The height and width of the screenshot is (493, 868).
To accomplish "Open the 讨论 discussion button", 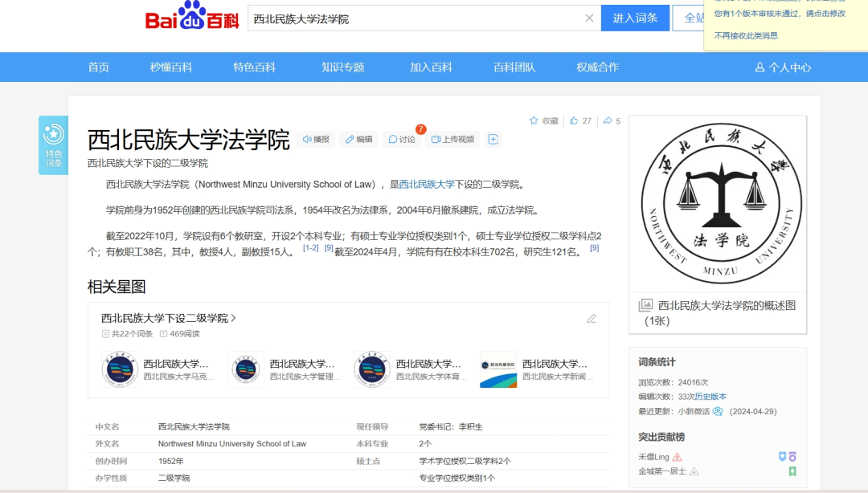I will coord(402,140).
